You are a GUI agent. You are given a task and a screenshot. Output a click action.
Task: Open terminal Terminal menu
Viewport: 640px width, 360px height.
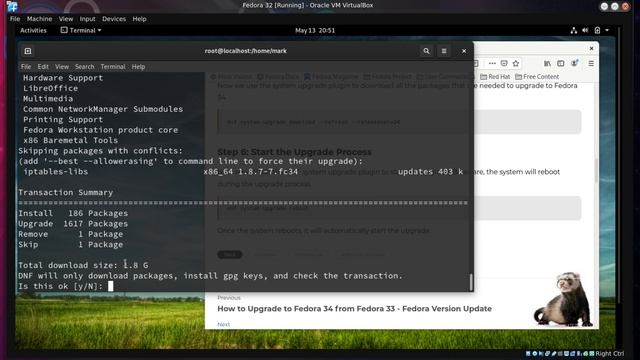tap(113, 67)
